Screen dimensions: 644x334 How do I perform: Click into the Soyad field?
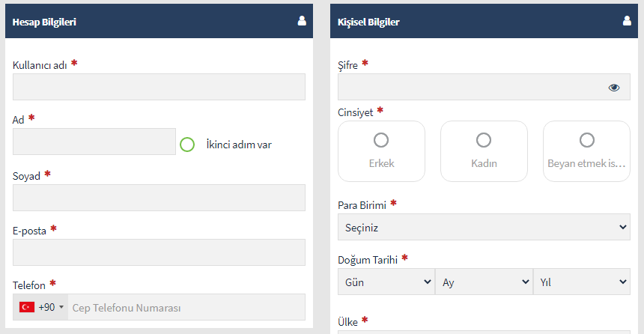[x=159, y=198]
